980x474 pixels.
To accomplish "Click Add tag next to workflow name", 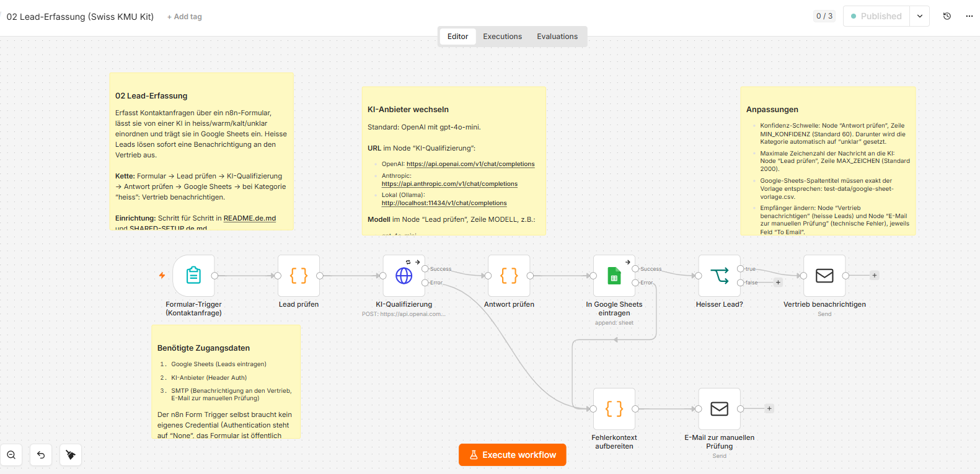I will (185, 17).
